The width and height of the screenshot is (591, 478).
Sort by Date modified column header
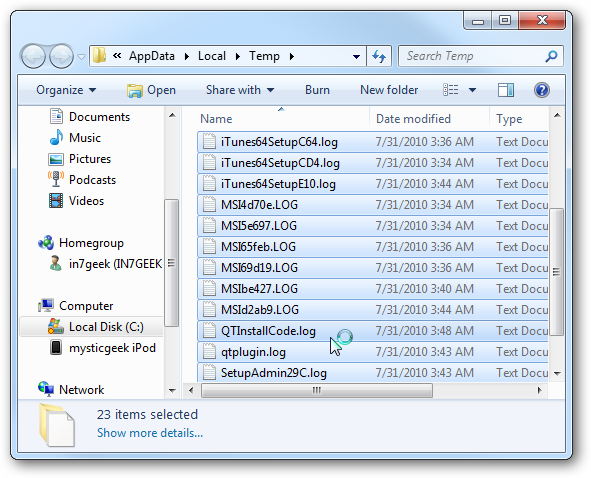pyautogui.click(x=413, y=119)
